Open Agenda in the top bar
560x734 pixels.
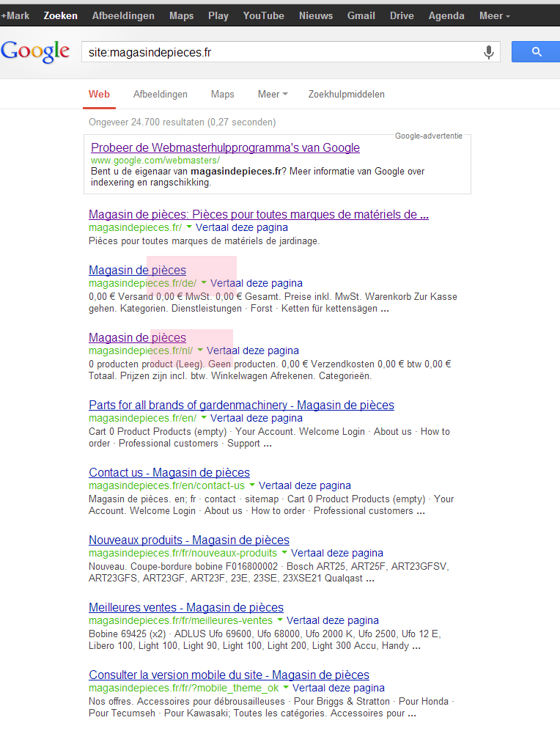[x=446, y=15]
